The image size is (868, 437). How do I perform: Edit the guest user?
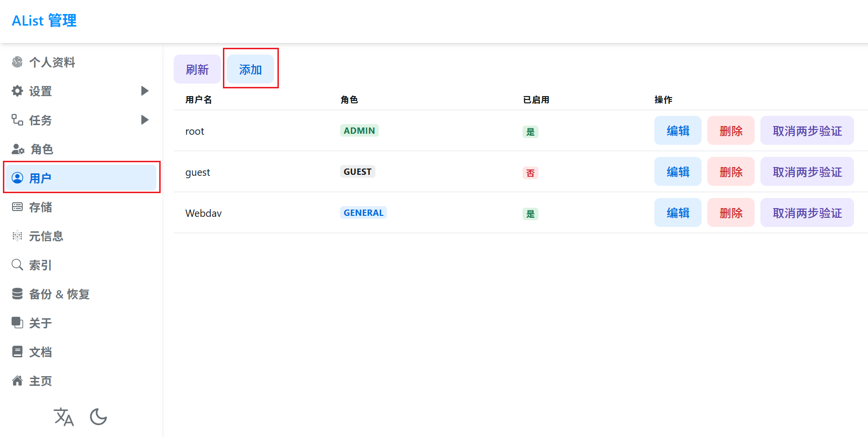click(678, 171)
